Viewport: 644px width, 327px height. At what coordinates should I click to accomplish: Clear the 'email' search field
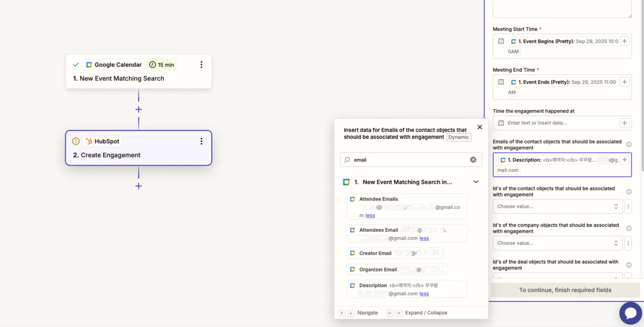(473, 160)
